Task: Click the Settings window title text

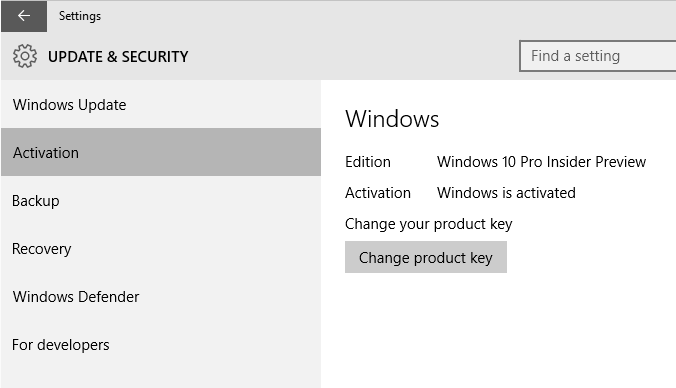Action: (x=80, y=16)
